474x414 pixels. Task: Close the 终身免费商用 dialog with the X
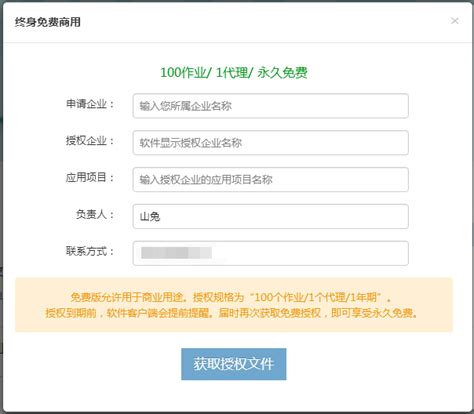(455, 21)
